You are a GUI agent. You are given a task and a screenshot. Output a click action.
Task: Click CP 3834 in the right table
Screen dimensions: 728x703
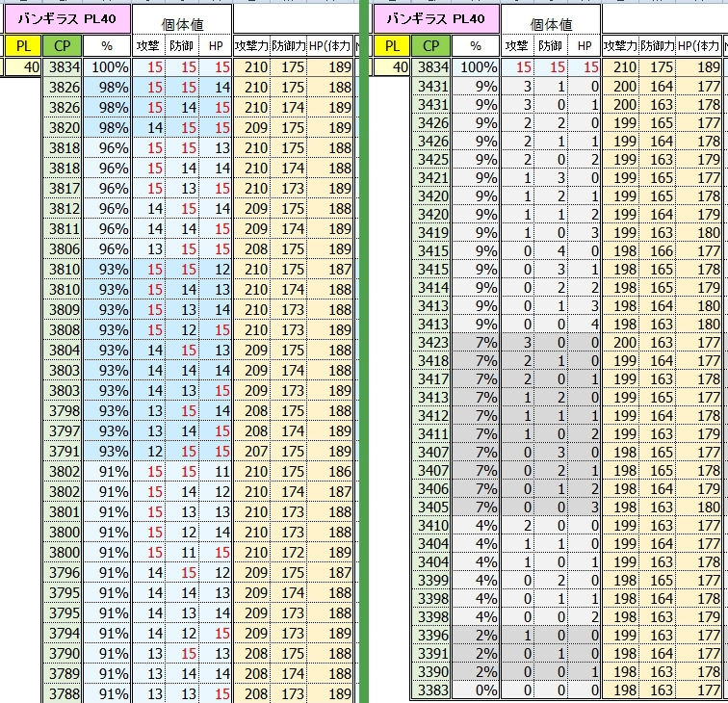431,67
